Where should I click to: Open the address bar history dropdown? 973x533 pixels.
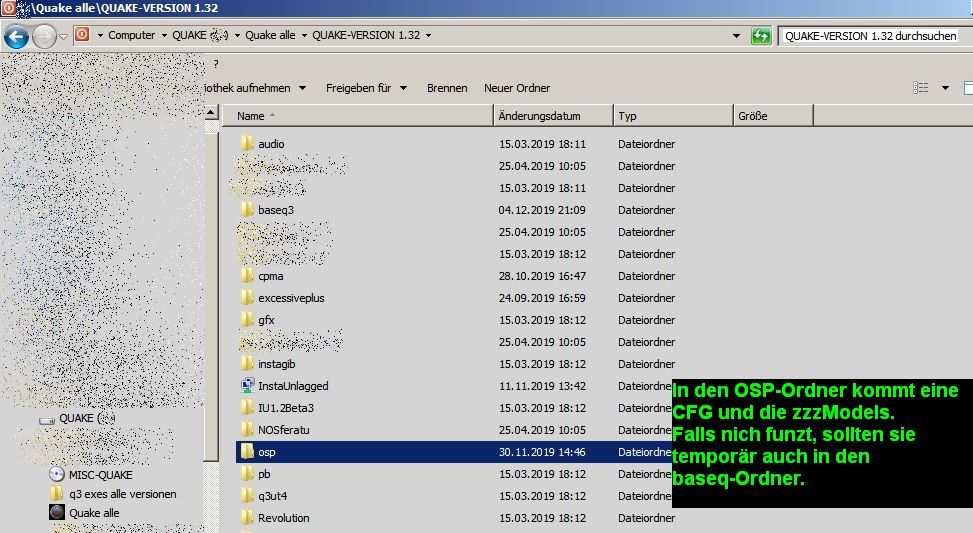click(736, 36)
